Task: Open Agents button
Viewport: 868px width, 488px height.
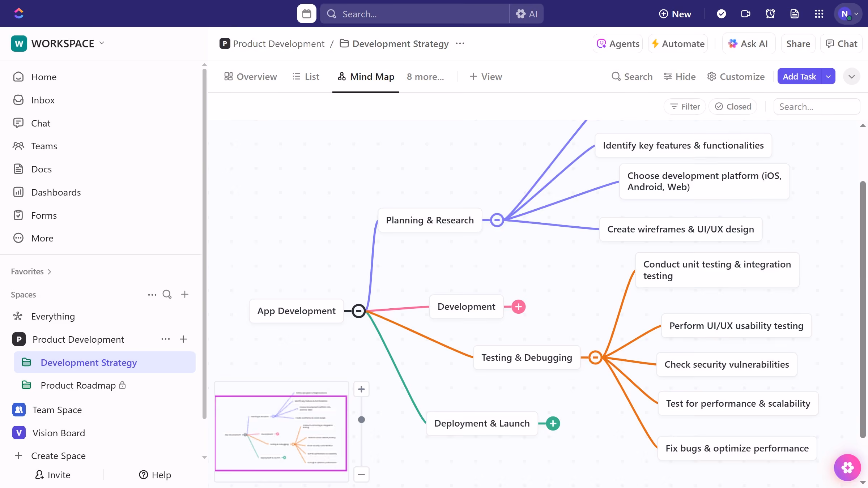Action: 618,44
